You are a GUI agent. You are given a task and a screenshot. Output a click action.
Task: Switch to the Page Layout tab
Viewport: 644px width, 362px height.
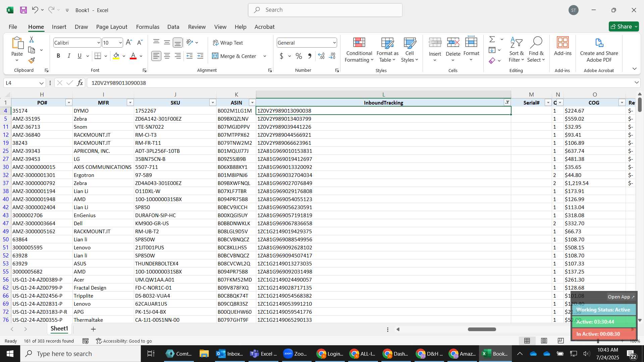pyautogui.click(x=112, y=27)
